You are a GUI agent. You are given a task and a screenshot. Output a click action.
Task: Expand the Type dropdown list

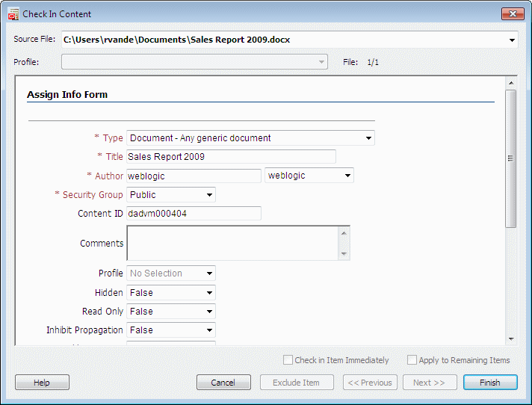[368, 138]
